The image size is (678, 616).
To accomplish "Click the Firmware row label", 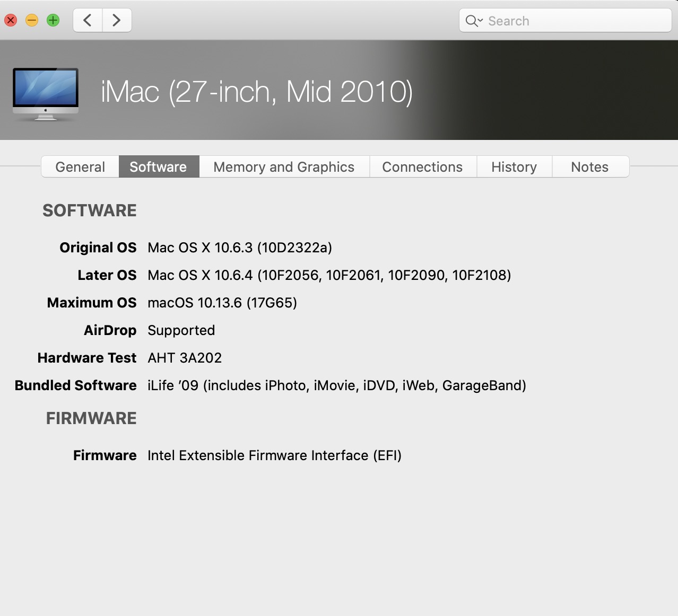I will point(105,455).
